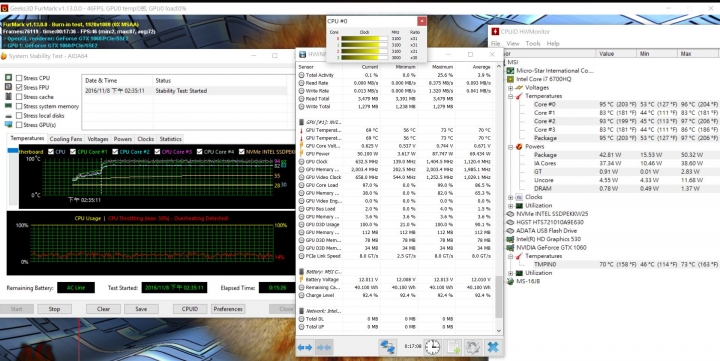Collapse the Powers node in HWMonitor

tap(511, 147)
